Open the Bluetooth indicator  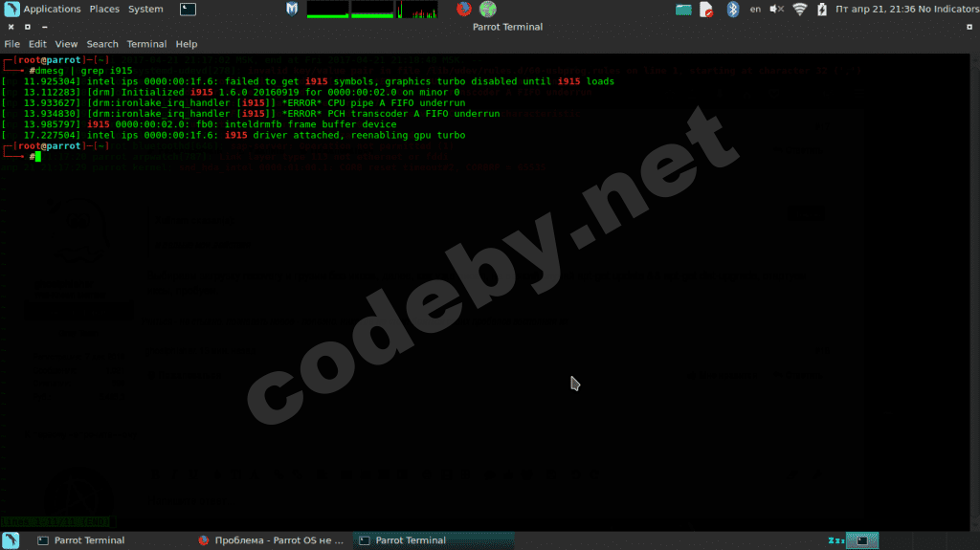click(732, 9)
